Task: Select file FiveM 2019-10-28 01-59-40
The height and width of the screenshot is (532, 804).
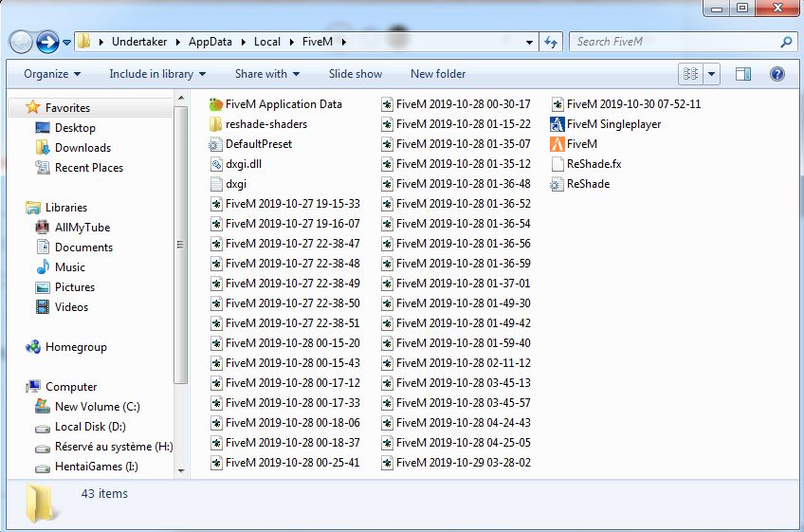Action: point(456,343)
